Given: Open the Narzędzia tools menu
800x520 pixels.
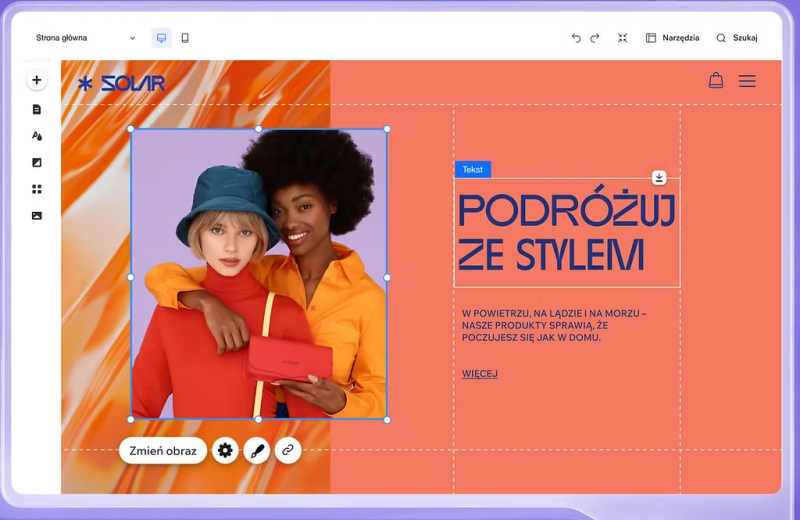Looking at the screenshot, I should point(672,38).
